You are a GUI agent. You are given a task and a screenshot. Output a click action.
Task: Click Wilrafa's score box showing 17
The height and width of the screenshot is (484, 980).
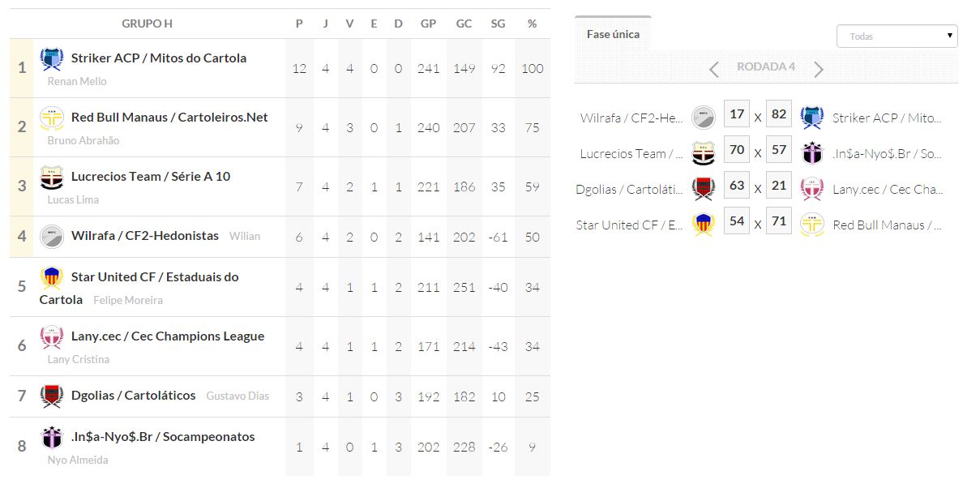737,115
